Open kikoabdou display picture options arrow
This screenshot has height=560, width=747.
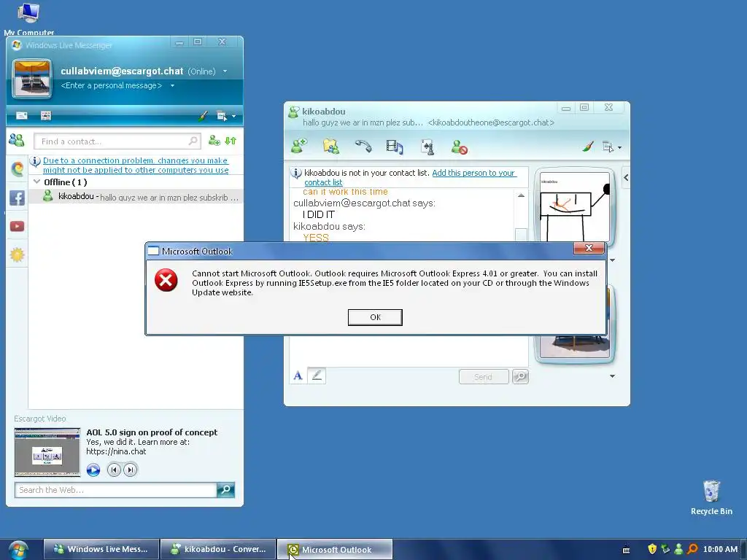point(612,260)
